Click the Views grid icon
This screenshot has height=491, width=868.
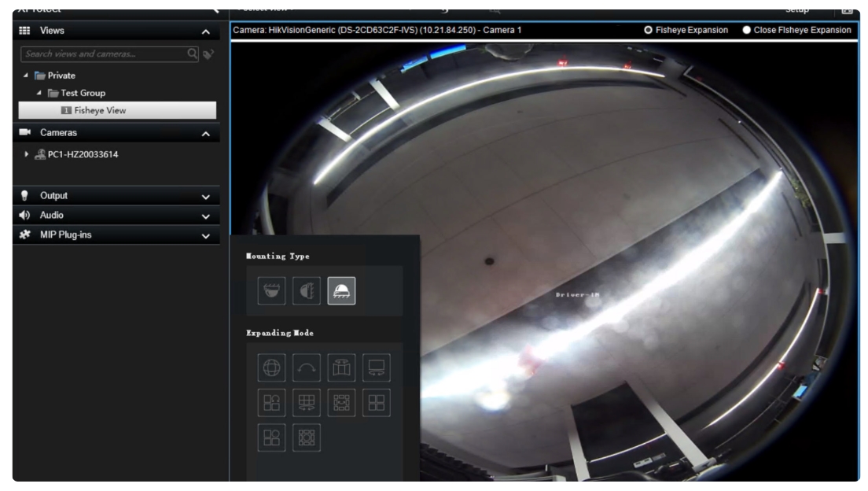pyautogui.click(x=24, y=31)
